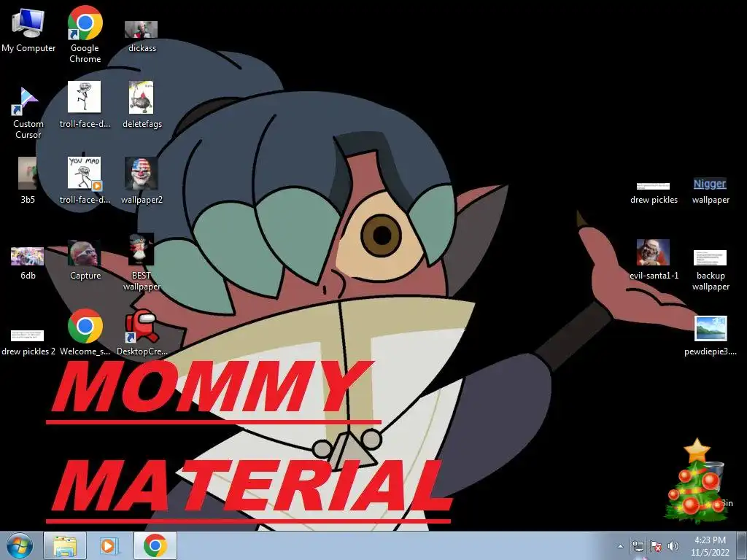
Task: Open the Windows Start menu orb
Action: point(20,545)
